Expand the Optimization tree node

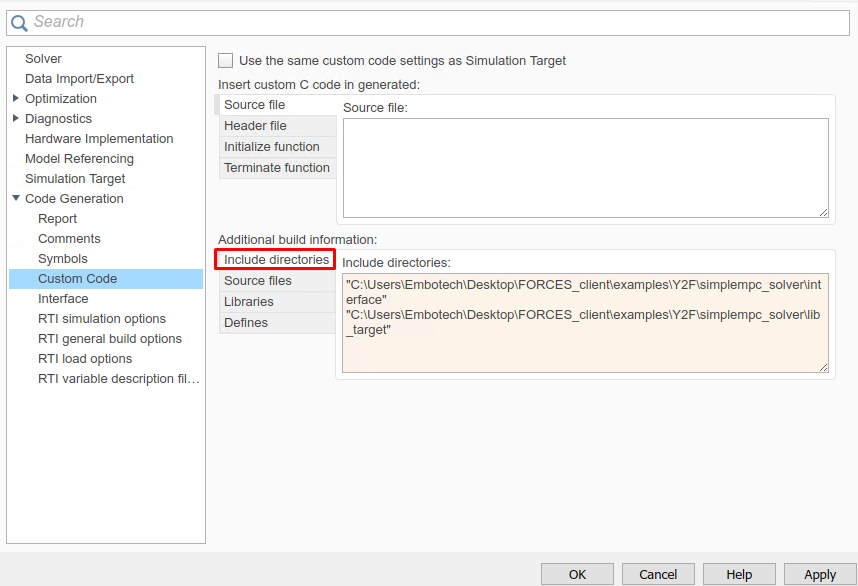[16, 99]
